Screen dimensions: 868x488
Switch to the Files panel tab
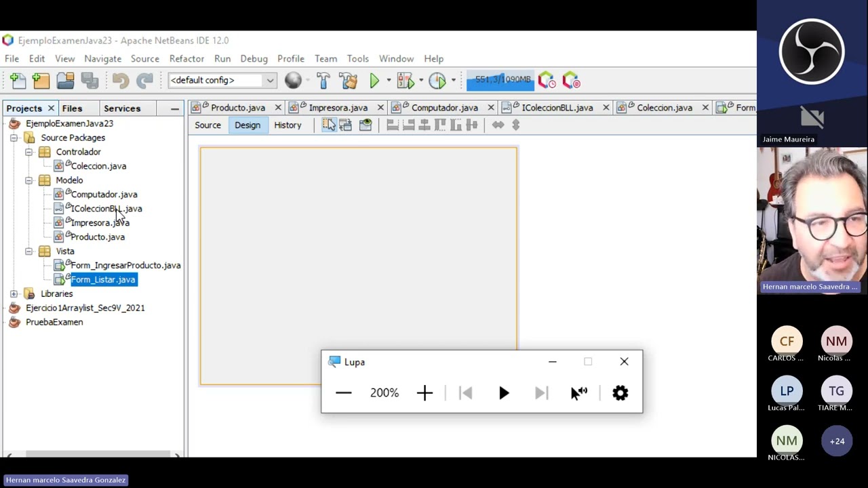(72, 108)
